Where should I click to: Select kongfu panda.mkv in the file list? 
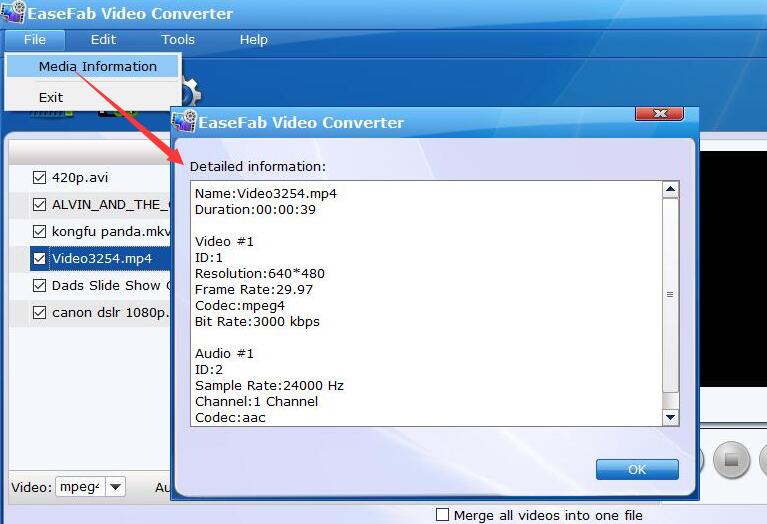pyautogui.click(x=111, y=231)
